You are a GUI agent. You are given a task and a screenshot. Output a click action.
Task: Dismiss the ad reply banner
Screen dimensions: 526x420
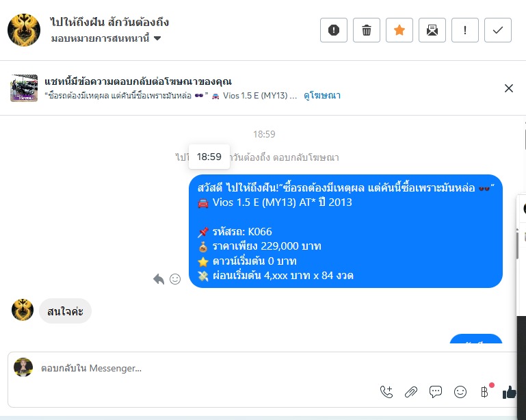pos(508,88)
